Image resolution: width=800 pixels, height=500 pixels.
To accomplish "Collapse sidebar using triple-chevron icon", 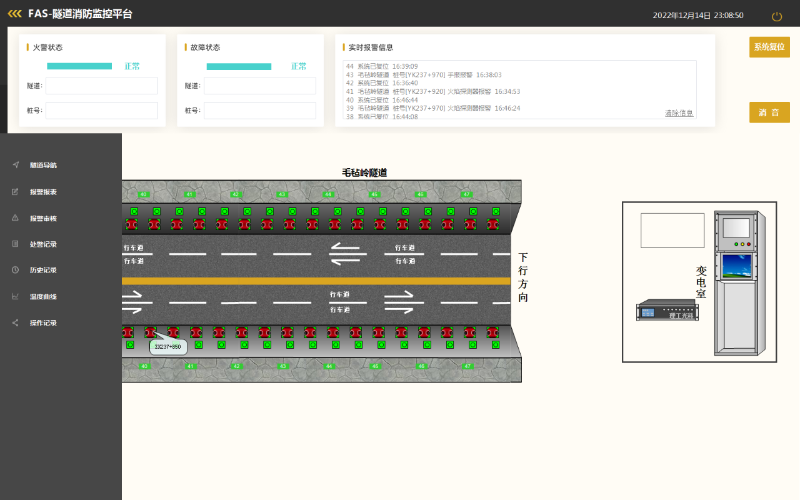I will coord(15,15).
